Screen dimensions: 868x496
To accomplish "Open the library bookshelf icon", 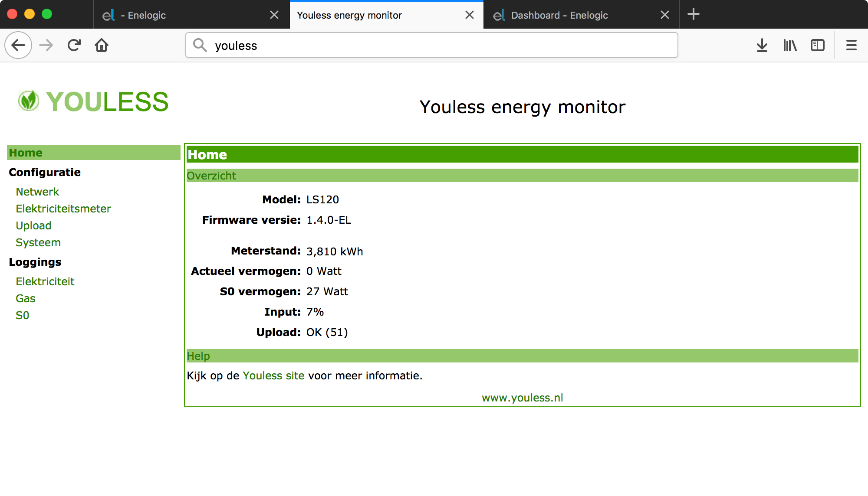I will [790, 45].
